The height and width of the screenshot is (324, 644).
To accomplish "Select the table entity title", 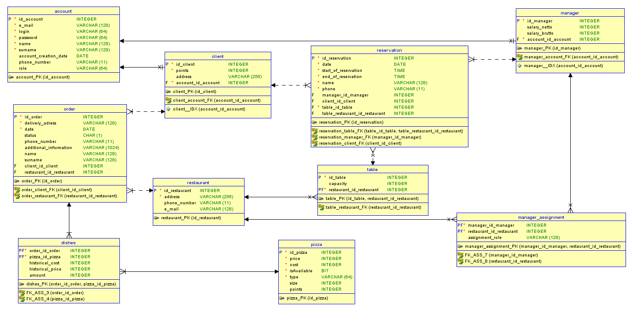I will coord(373,170).
